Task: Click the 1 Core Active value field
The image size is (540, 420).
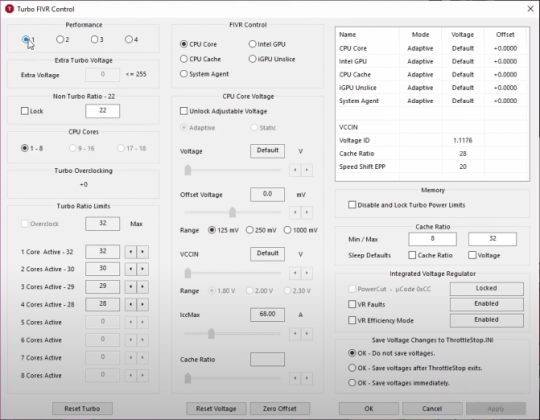Action: point(103,252)
